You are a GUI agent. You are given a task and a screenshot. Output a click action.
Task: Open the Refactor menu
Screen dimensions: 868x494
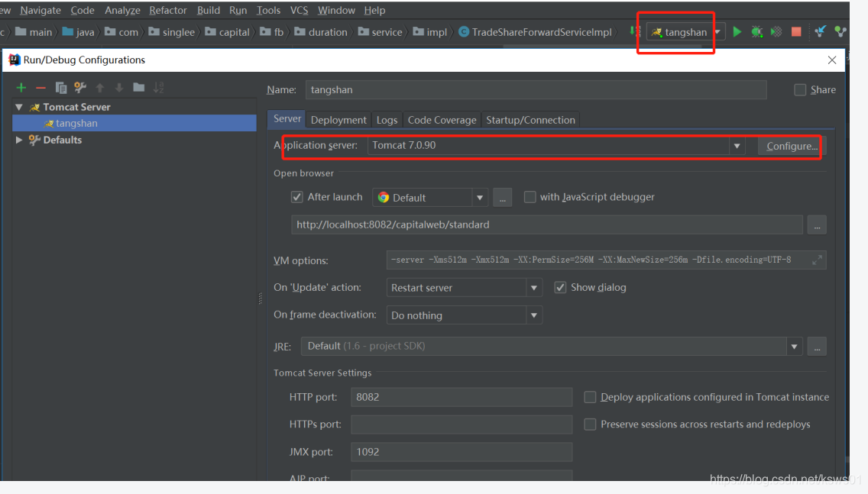(x=168, y=10)
